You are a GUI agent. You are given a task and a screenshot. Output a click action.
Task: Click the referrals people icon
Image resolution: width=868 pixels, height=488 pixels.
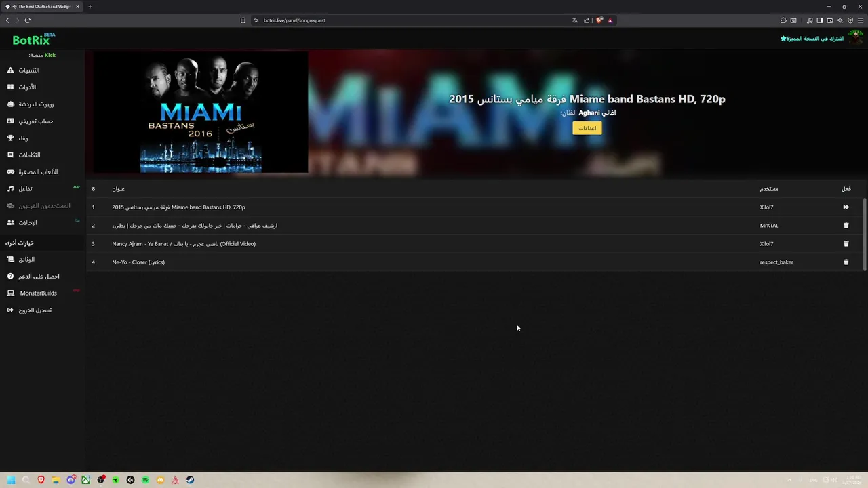click(10, 223)
